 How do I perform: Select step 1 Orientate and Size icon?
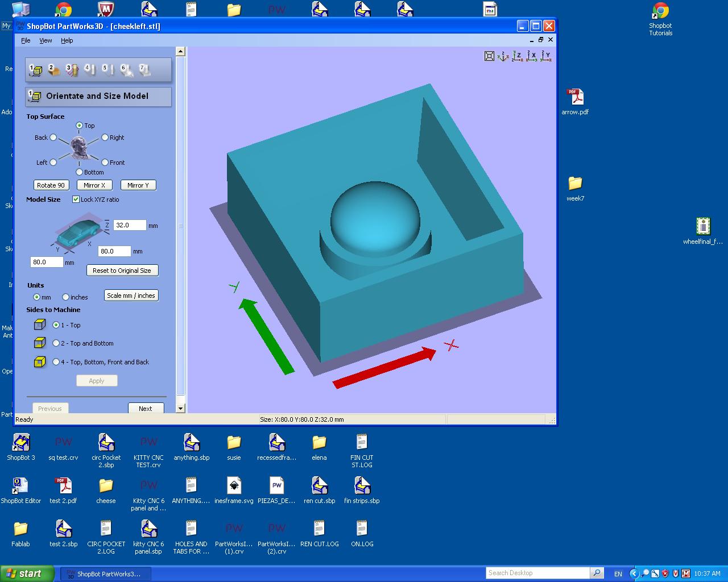point(36,70)
